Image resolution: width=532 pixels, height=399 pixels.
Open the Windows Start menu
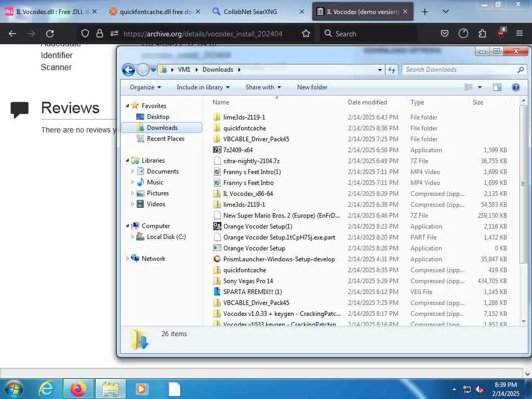click(x=14, y=389)
